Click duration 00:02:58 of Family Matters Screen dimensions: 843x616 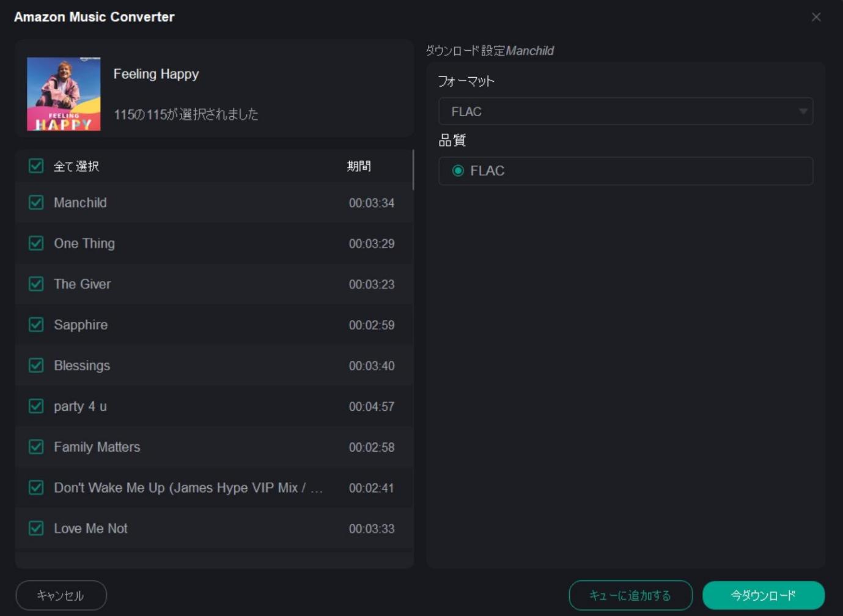372,447
